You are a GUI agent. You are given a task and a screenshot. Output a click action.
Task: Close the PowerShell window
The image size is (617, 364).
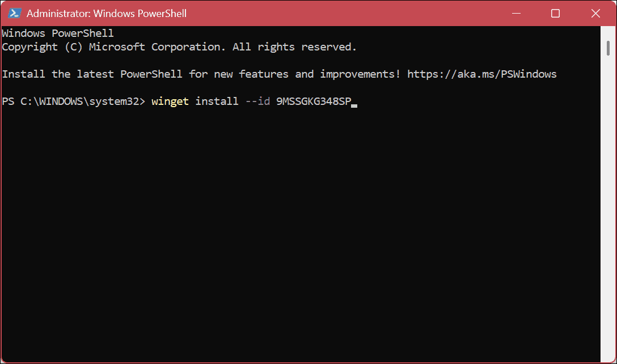(595, 13)
